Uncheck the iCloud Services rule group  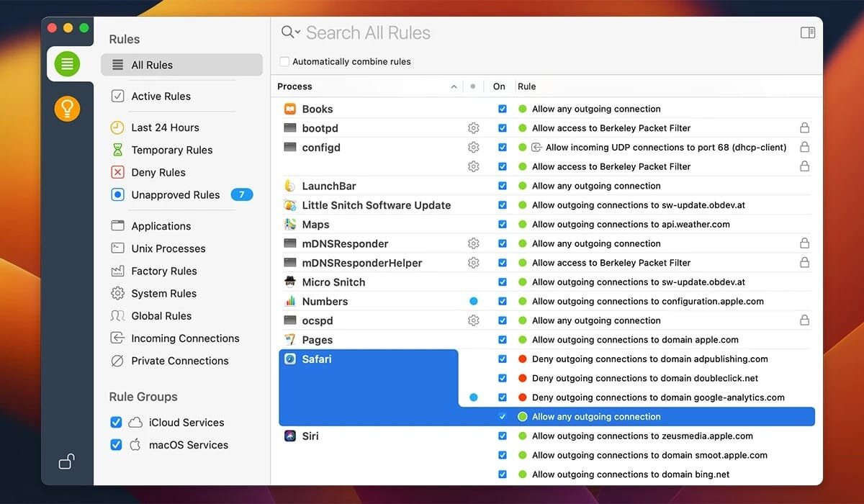point(116,423)
